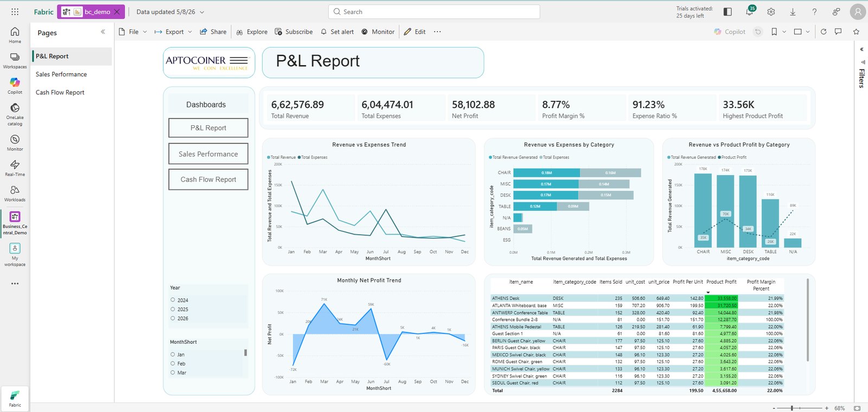The width and height of the screenshot is (868, 412).
Task: Click the download icon in header
Action: pyautogui.click(x=793, y=11)
